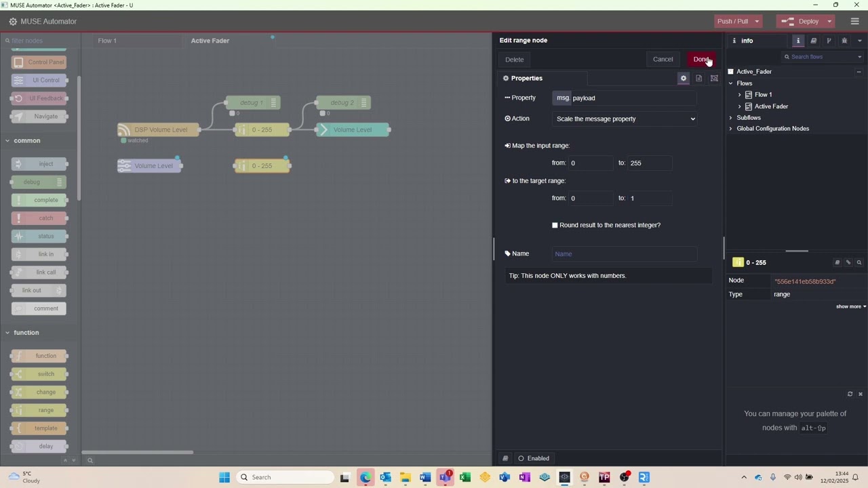
Task: Open the help book sidebar tab
Action: (814, 41)
